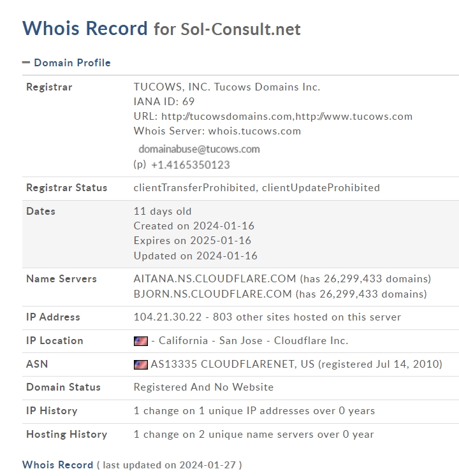Click 'Expires on 2025-01-16' line
Viewport: 459px width, 476px height.
(193, 240)
